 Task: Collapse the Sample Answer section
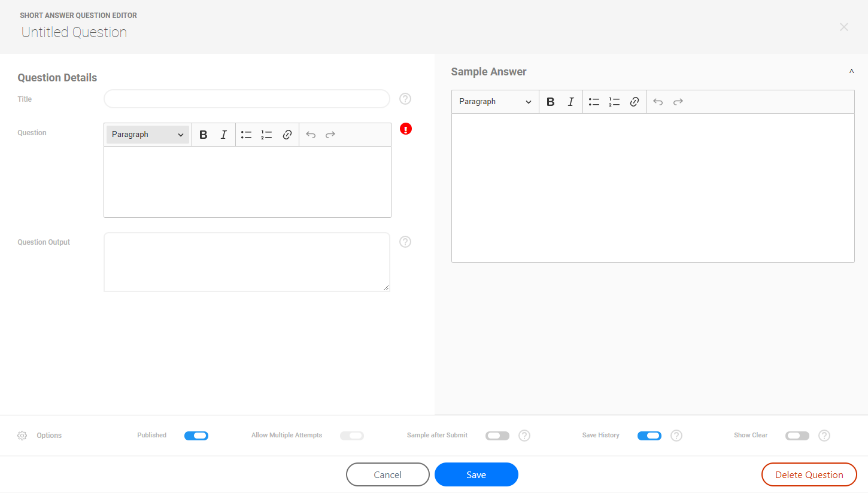(851, 72)
